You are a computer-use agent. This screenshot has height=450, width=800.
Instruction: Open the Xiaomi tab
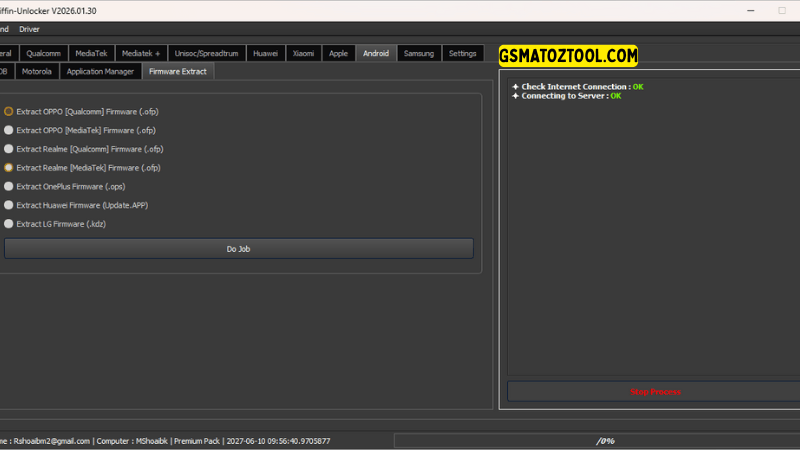click(303, 53)
